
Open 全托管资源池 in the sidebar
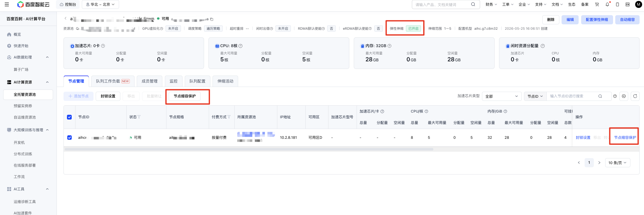point(28,95)
